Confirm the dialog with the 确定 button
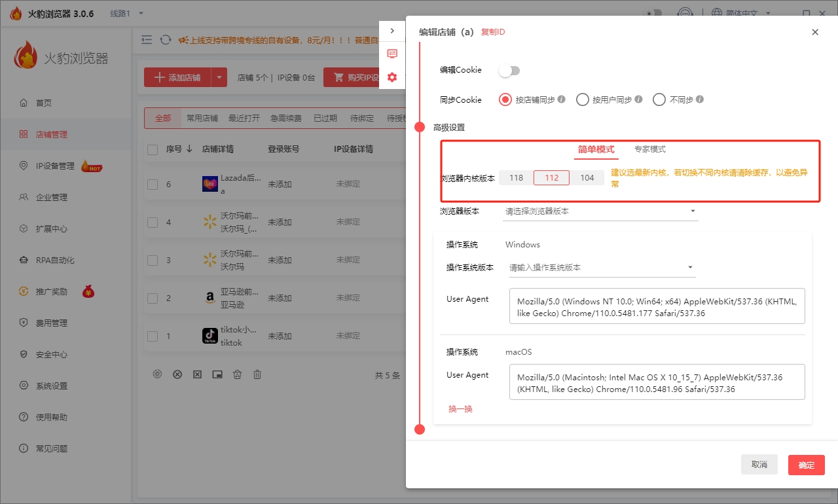This screenshot has width=838, height=504. tap(806, 465)
